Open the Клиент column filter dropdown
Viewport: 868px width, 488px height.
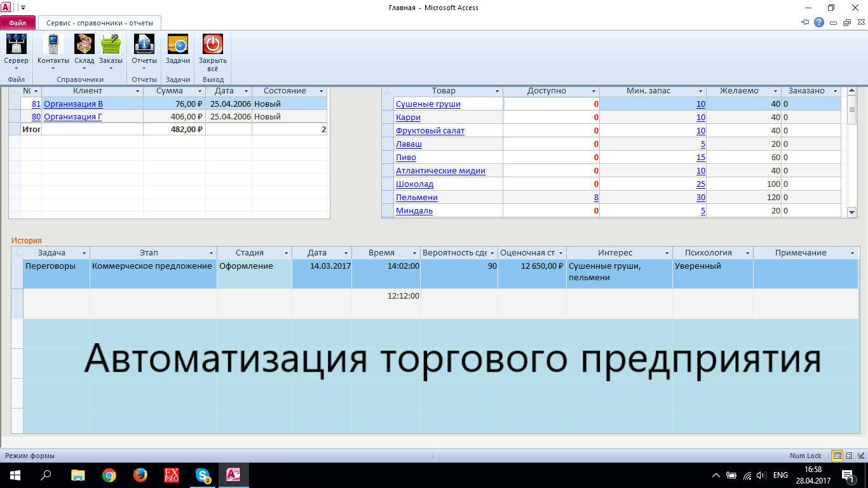(x=137, y=91)
